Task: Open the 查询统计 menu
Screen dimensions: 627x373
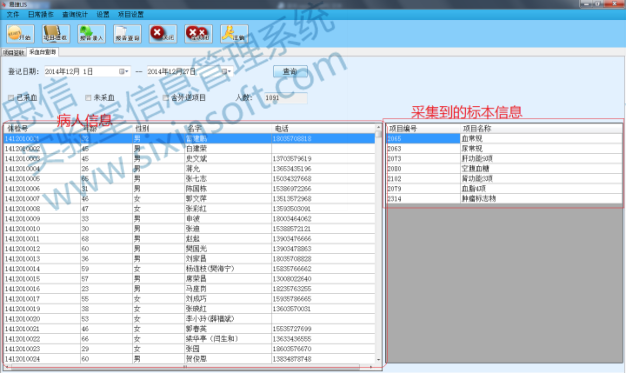Action: click(x=75, y=14)
